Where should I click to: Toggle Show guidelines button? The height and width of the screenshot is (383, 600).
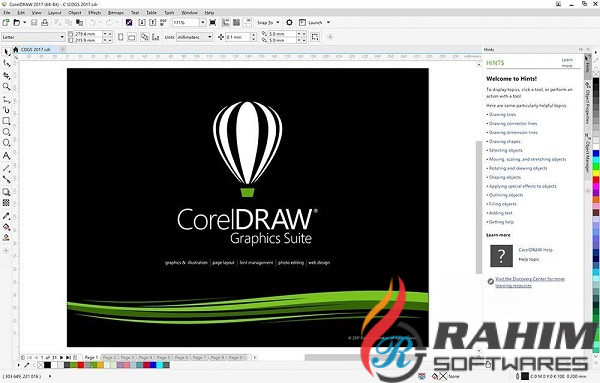(x=248, y=23)
